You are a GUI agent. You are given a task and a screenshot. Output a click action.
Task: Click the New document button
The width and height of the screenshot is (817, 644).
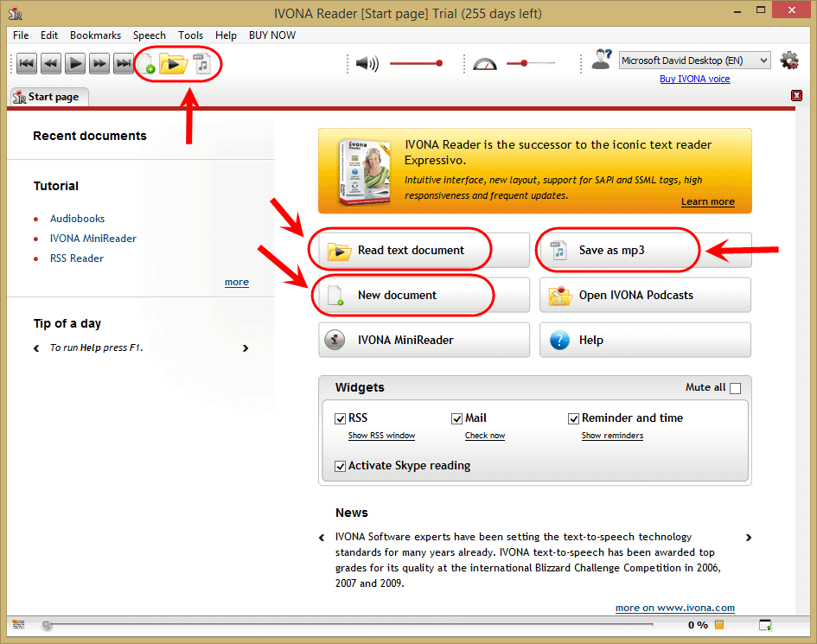point(424,295)
